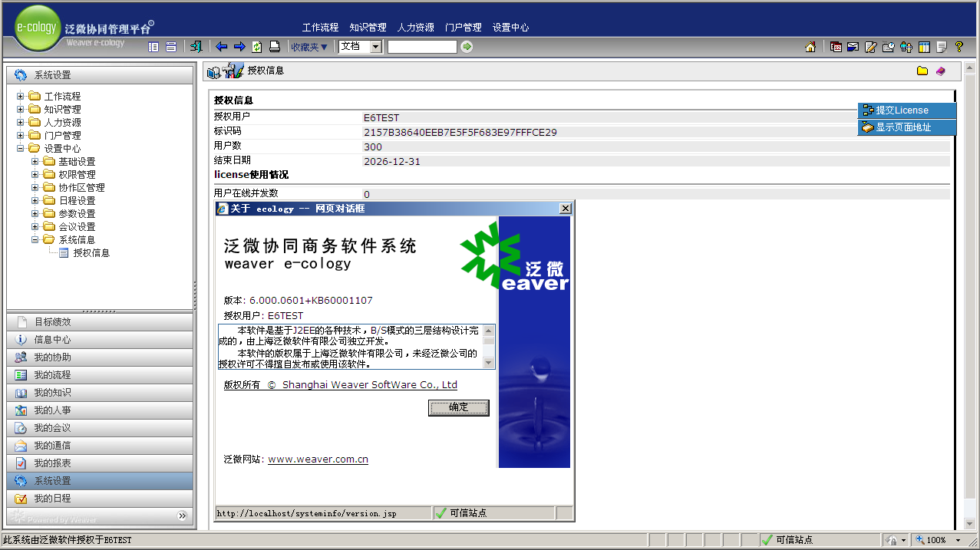Expand the 权限管理 tree node
Viewport: 980px width, 550px height.
pos(35,175)
